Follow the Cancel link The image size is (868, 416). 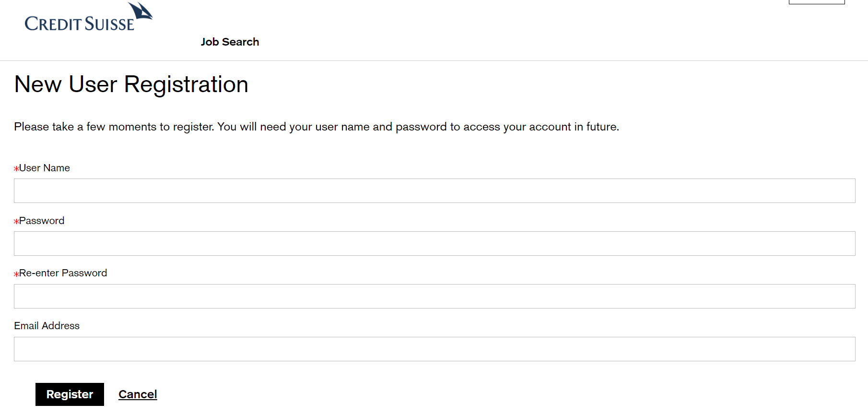(x=138, y=394)
